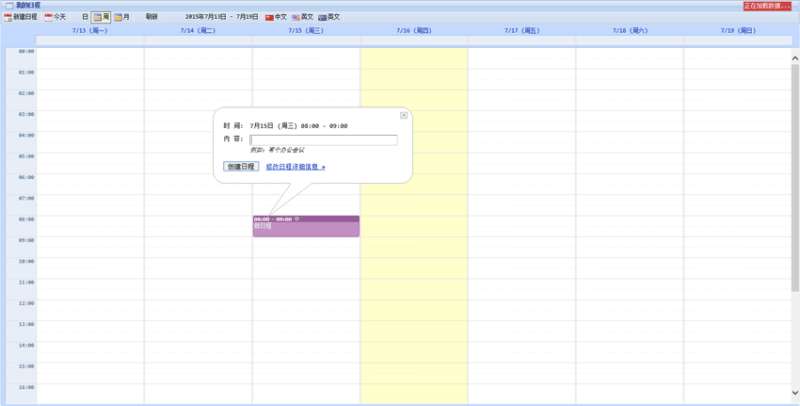Select the second 英文 flag icon
This screenshot has width=800, height=406.
coord(323,17)
